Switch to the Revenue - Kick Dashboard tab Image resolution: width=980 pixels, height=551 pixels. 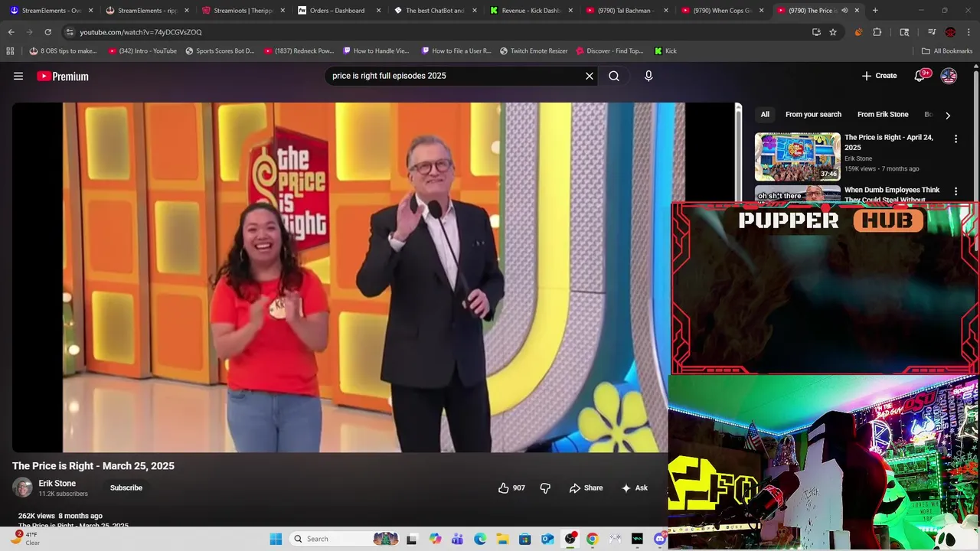tap(531, 11)
